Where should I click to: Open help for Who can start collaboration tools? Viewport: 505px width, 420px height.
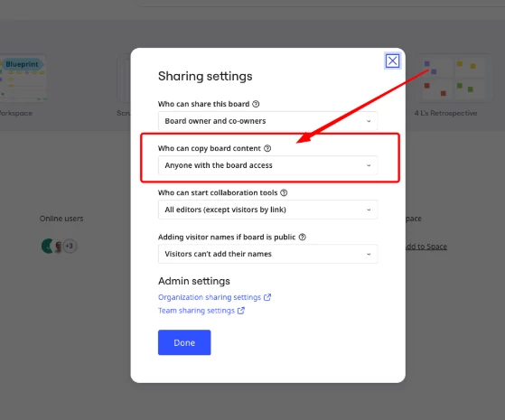pyautogui.click(x=284, y=192)
